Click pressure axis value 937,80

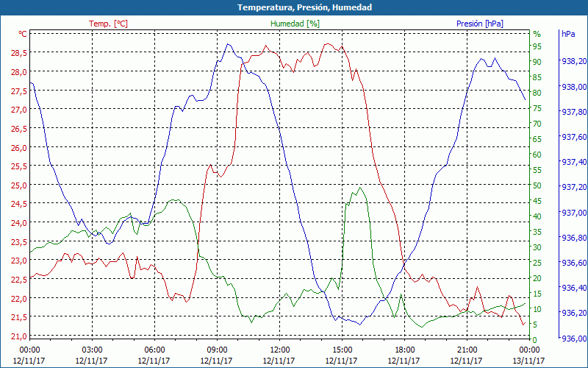click(x=574, y=112)
